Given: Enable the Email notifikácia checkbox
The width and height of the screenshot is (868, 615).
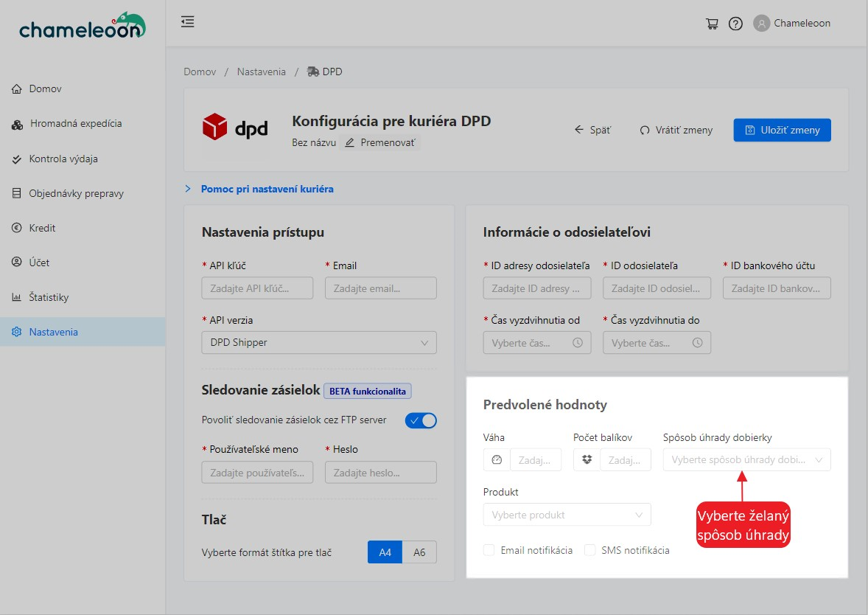Looking at the screenshot, I should tap(489, 550).
